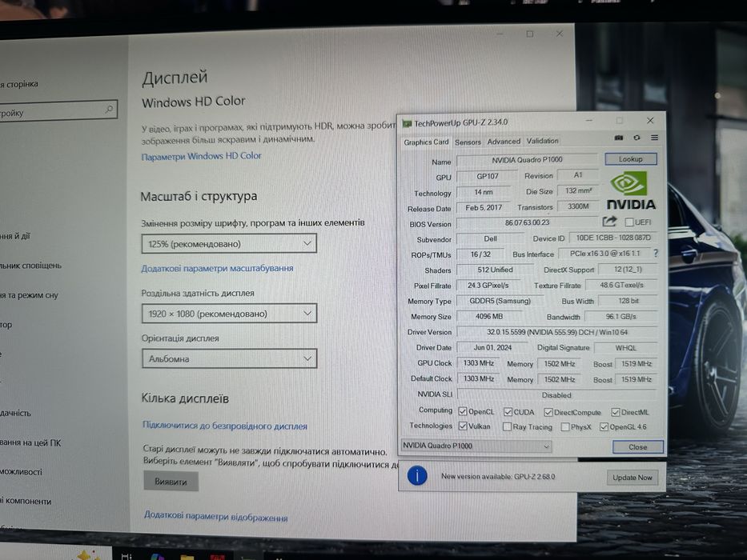Click the GPU-Z refresh icon
747x560 pixels.
click(637, 138)
